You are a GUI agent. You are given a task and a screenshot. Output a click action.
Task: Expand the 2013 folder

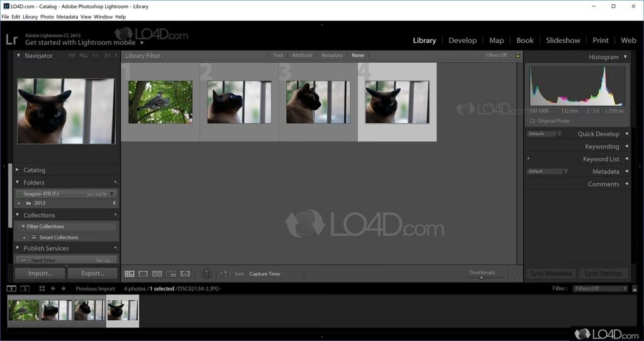(19, 203)
